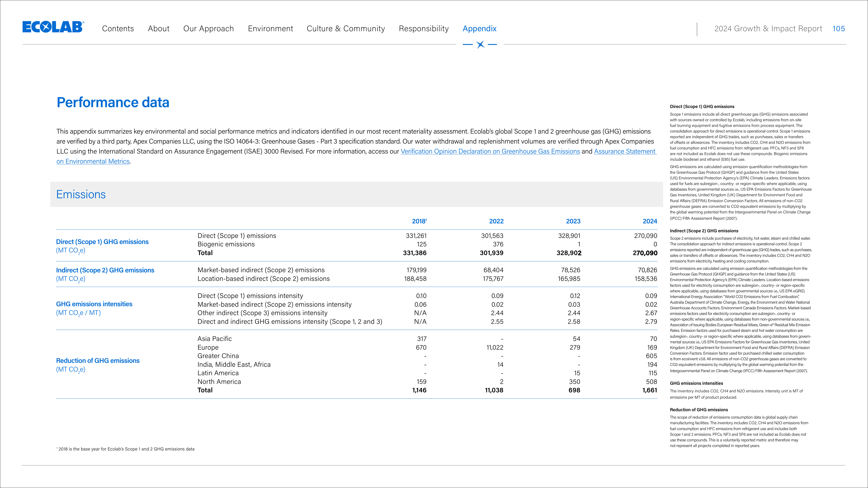Select the Emissions section heading
Screen dimensions: 868x488
tap(81, 194)
